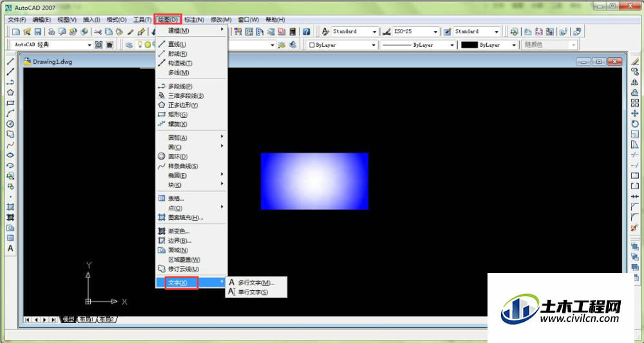Select the Arc tool in left toolbar

(x=10, y=113)
